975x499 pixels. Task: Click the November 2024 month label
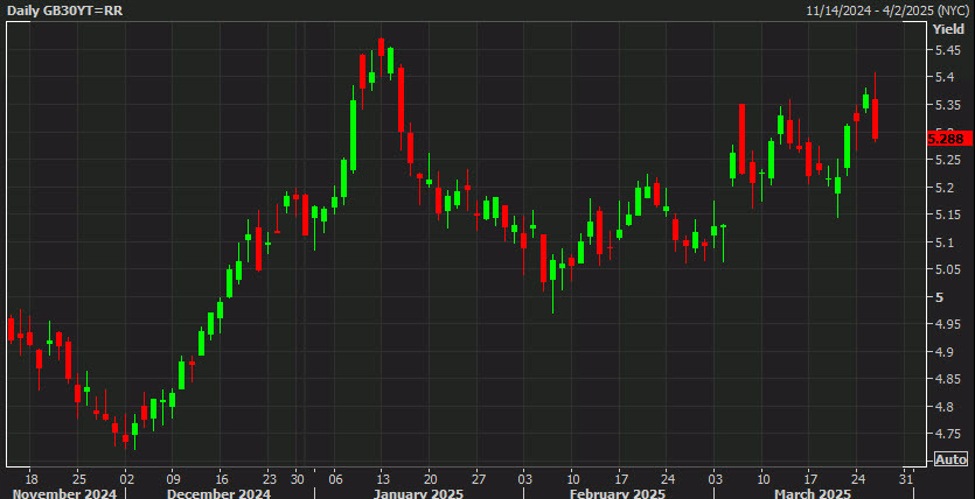click(x=64, y=494)
